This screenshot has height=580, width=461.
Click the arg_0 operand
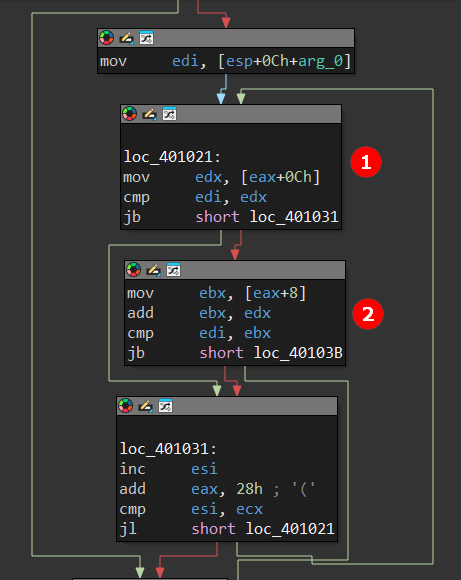(x=321, y=61)
